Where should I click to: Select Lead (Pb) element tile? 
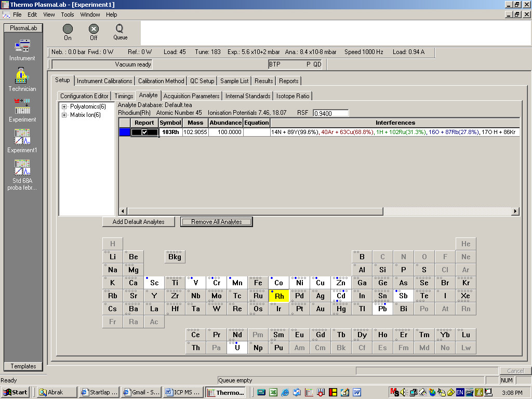click(x=383, y=309)
